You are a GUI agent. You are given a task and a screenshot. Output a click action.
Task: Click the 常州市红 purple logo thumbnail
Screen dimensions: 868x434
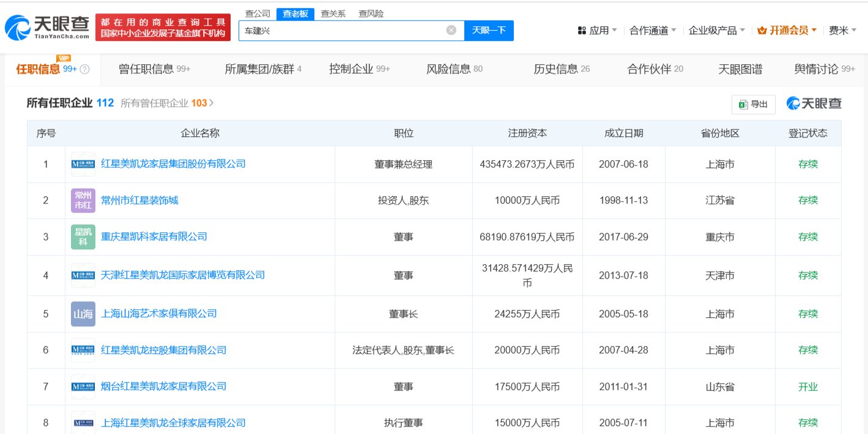tap(83, 200)
